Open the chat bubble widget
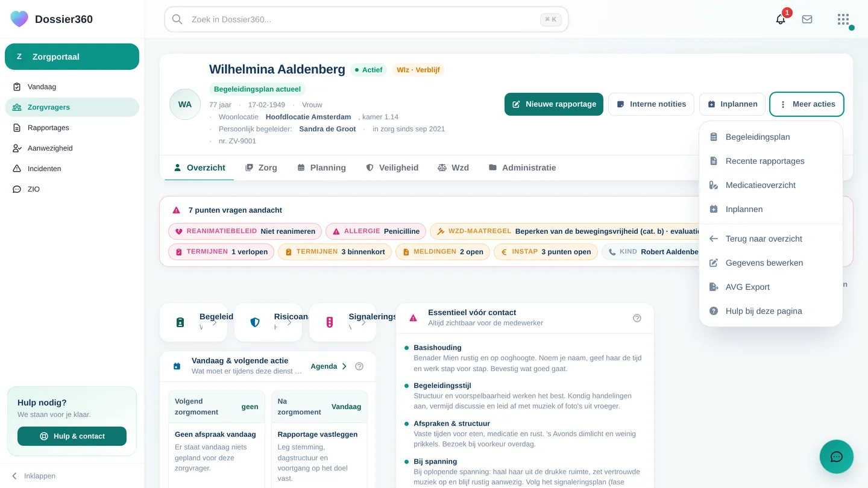Viewport: 868px width, 488px height. click(837, 457)
